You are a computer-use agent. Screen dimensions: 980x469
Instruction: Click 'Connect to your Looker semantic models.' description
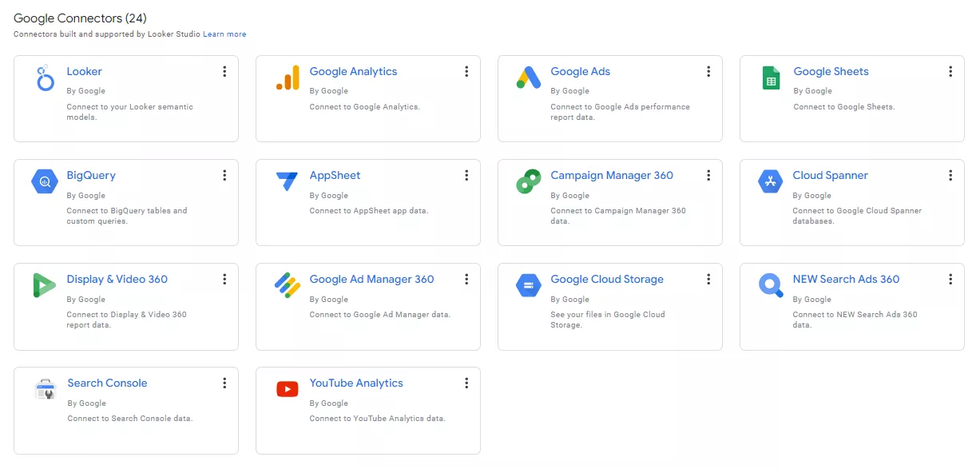[x=129, y=112]
